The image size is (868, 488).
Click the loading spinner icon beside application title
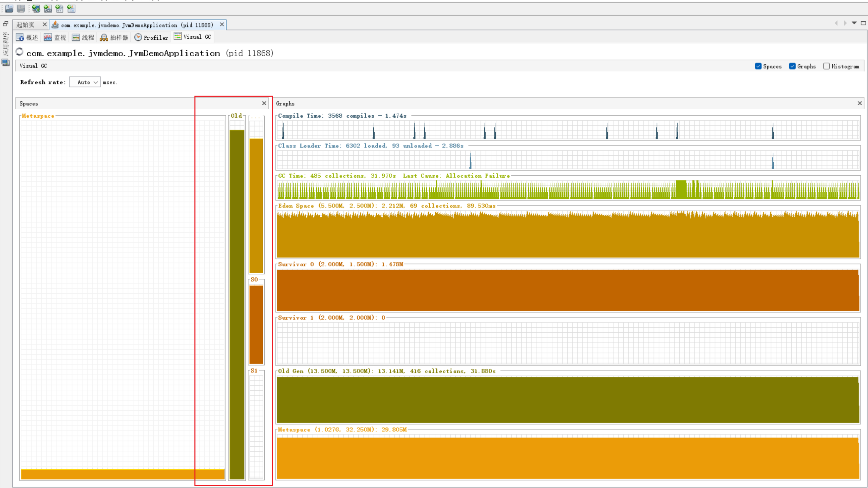pyautogui.click(x=19, y=52)
